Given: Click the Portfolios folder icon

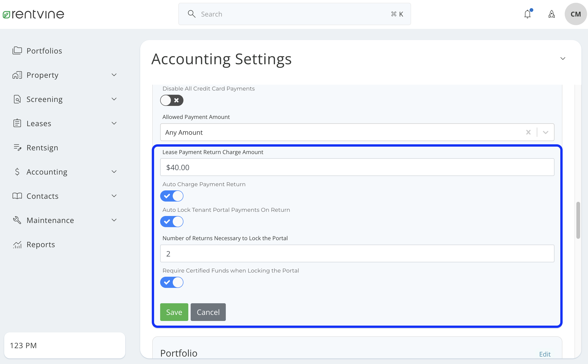Looking at the screenshot, I should [17, 51].
